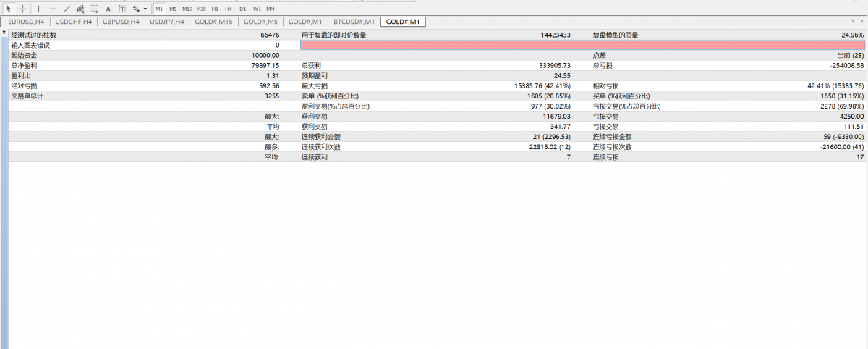This screenshot has height=349, width=868.
Task: Click the maximal drawdown 15385.76 (42.41%)
Action: click(542, 85)
